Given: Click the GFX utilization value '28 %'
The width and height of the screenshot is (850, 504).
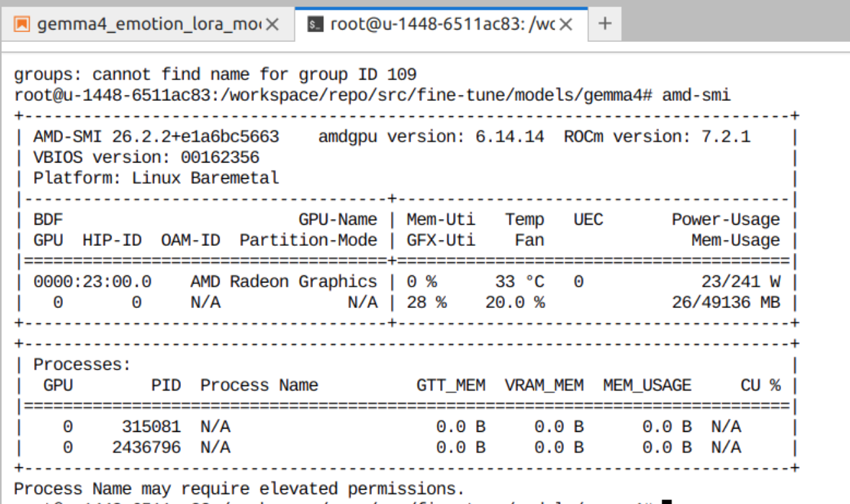Looking at the screenshot, I should (426, 303).
